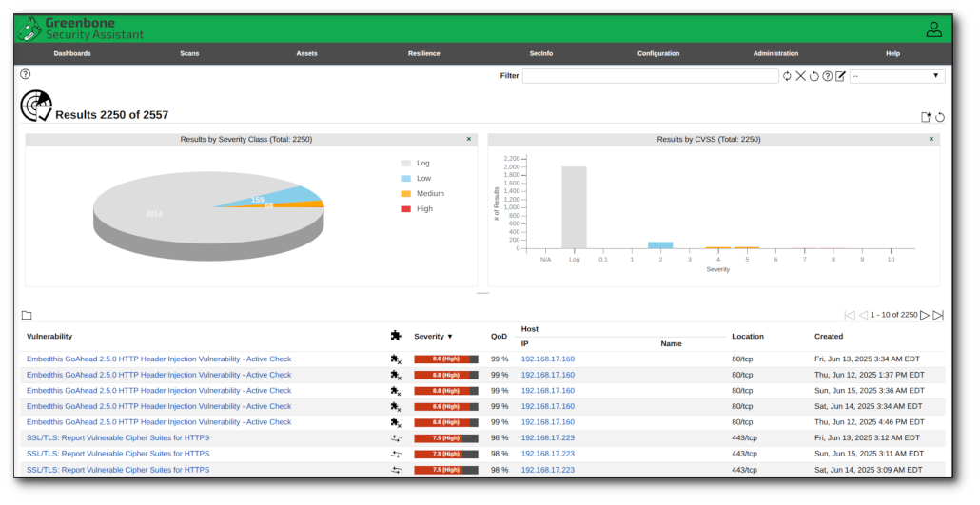980x505 pixels.
Task: Click the last page arrow icon
Action: [x=938, y=315]
